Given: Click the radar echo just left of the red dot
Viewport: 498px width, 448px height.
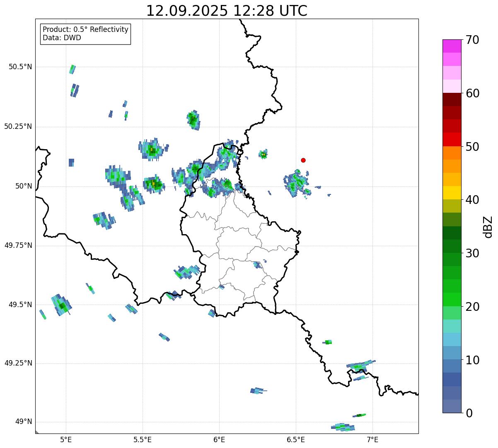Looking at the screenshot, I should point(263,154).
